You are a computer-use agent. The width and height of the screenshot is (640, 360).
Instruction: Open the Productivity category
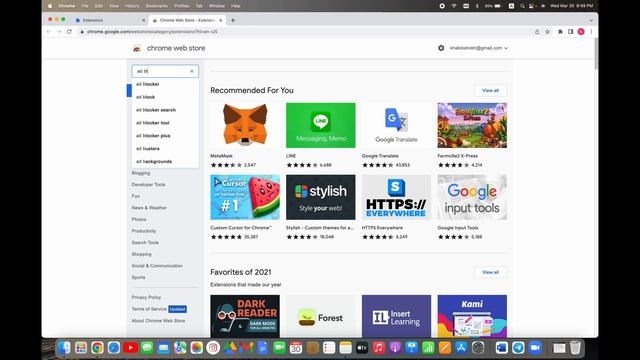(144, 231)
